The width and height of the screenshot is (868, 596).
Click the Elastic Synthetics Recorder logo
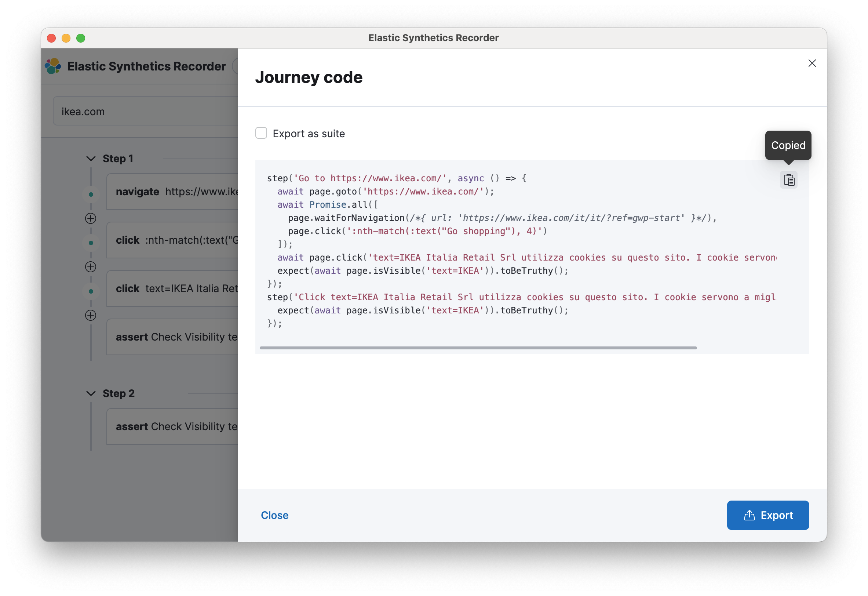pyautogui.click(x=53, y=66)
